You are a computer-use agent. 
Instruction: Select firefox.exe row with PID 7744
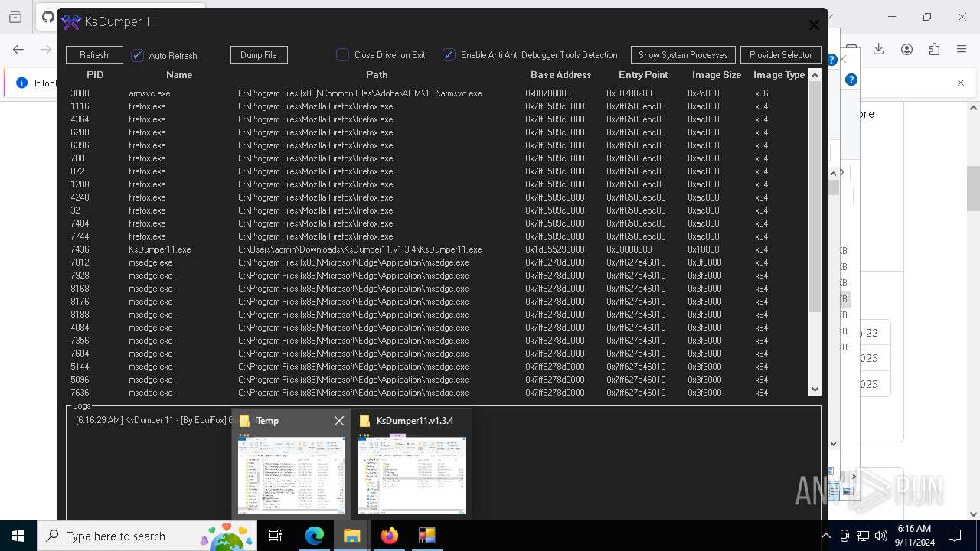pyautogui.click(x=436, y=236)
